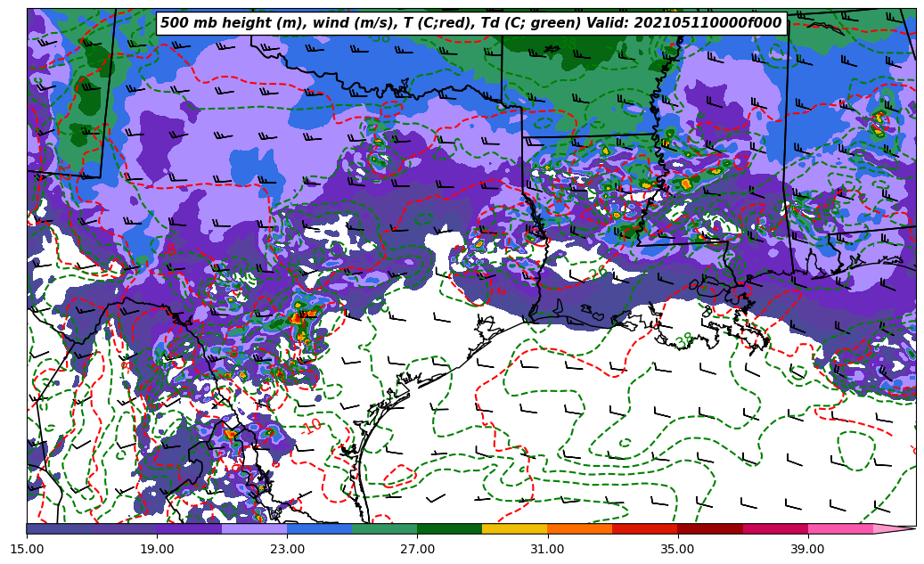Pick the dark slate colorbar segment after 15.00
This screenshot has width=924, height=564.
pos(59,528)
